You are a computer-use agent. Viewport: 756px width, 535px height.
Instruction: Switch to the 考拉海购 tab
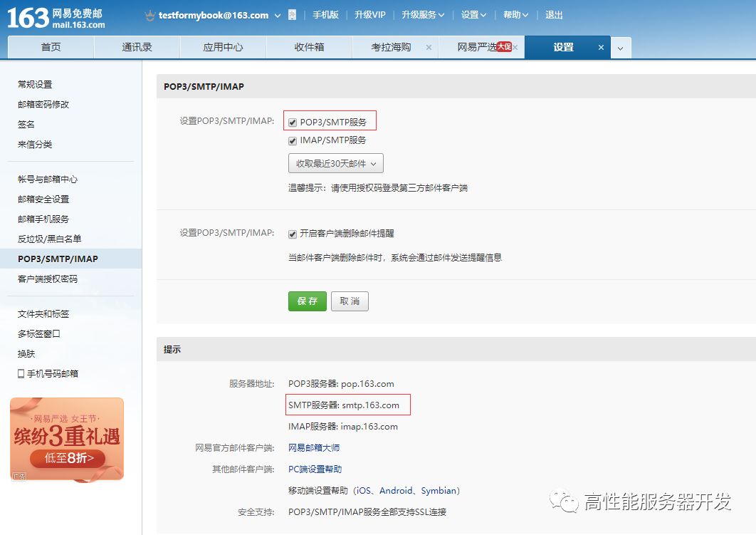[391, 47]
